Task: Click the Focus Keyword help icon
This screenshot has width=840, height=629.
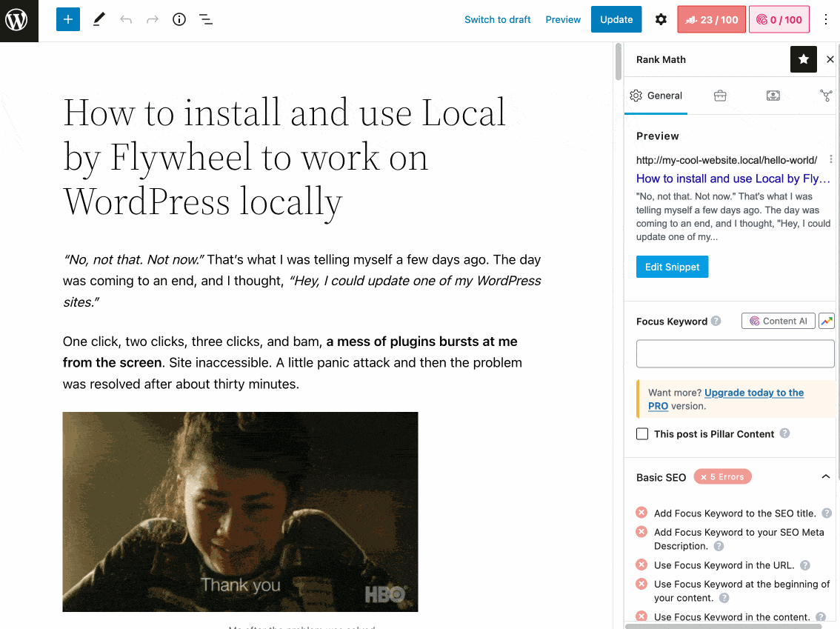Action: 716,321
